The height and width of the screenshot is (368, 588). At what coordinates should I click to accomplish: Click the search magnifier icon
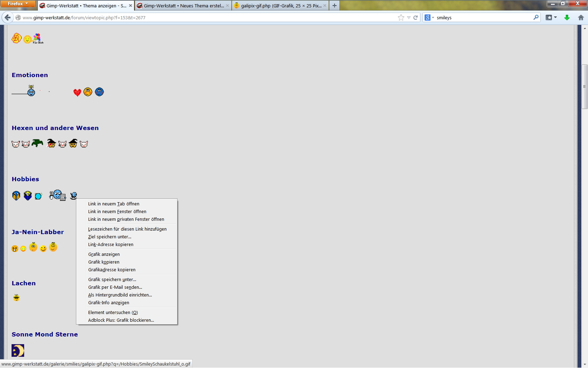click(536, 18)
